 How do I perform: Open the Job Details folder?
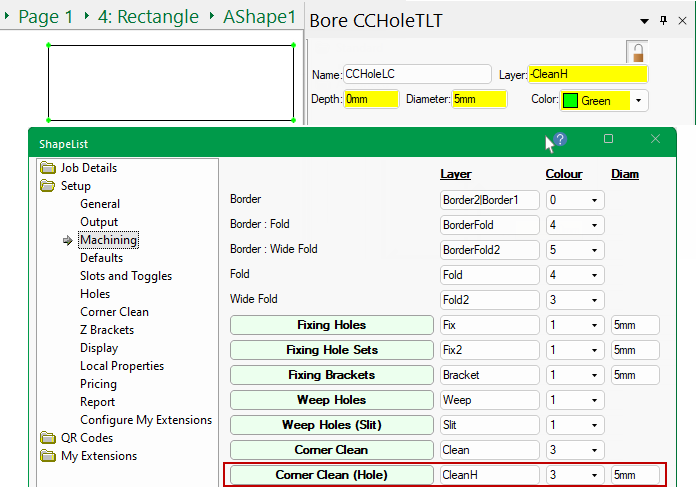coord(48,168)
